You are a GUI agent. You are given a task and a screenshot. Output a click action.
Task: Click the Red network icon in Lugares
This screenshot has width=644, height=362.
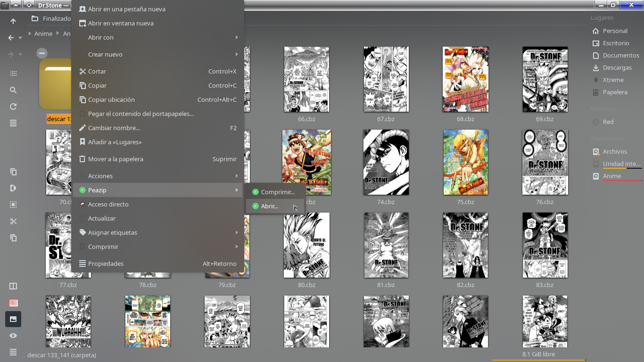pos(596,122)
